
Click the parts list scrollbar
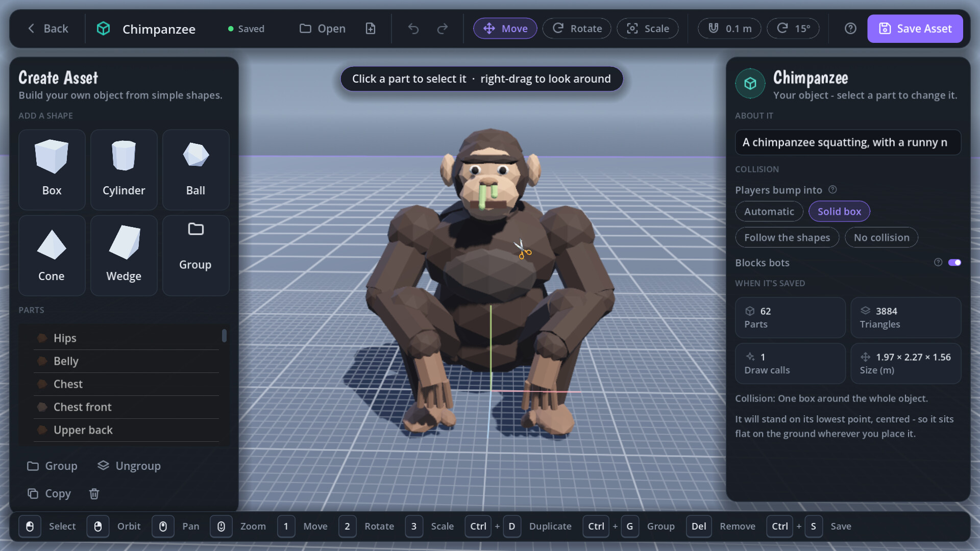(x=224, y=336)
